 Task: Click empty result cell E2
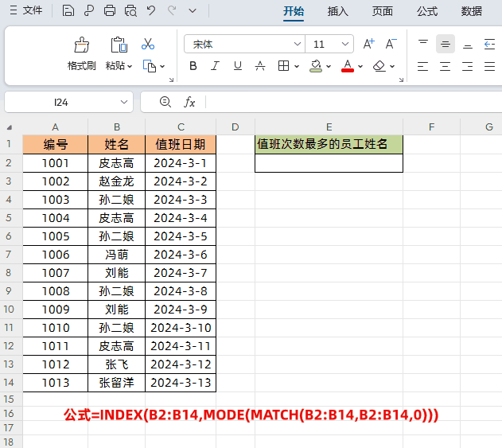(329, 163)
